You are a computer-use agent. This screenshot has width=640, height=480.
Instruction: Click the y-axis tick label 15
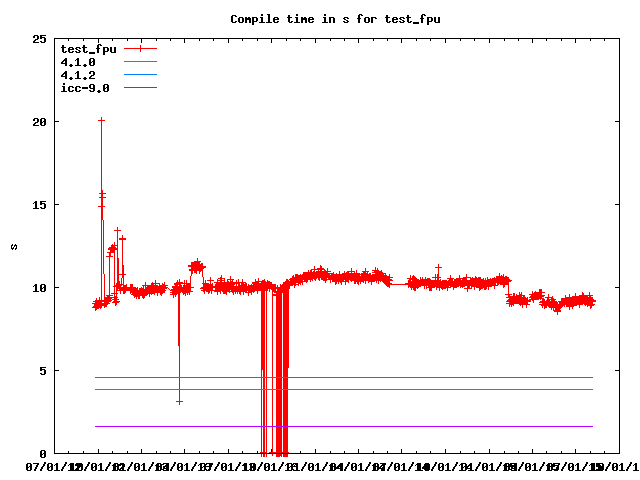pyautogui.click(x=40, y=205)
